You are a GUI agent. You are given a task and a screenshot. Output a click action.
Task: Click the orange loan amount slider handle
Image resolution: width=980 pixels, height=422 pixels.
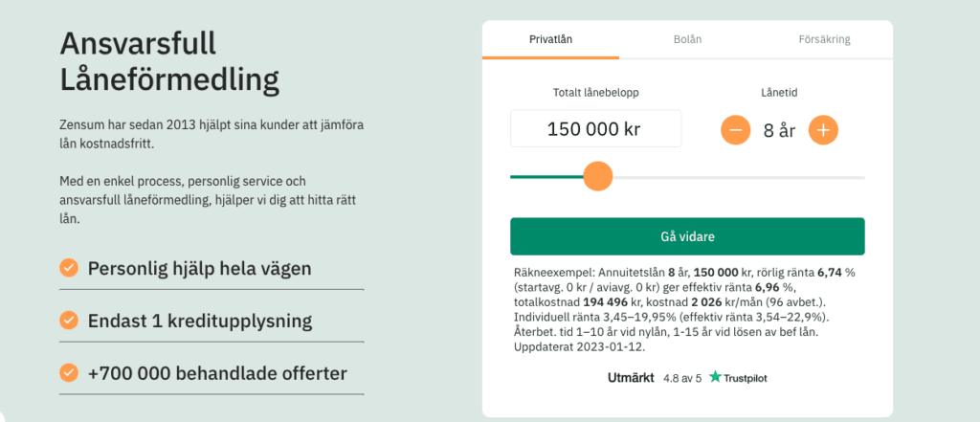(597, 177)
